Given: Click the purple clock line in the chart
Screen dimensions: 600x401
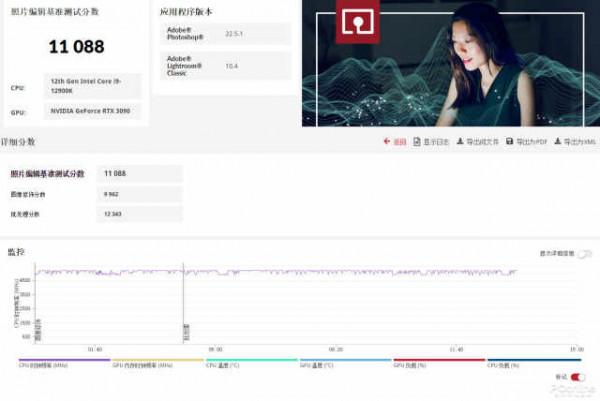Looking at the screenshot, I should click(x=276, y=272).
